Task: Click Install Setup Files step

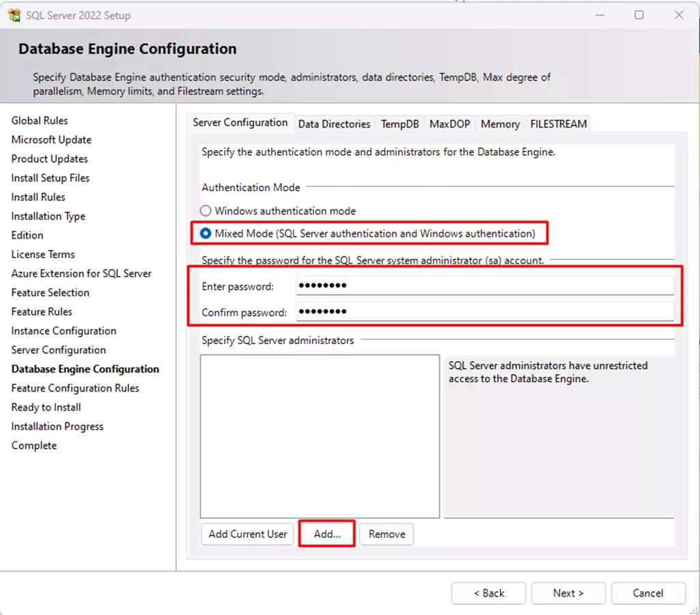Action: [x=51, y=178]
